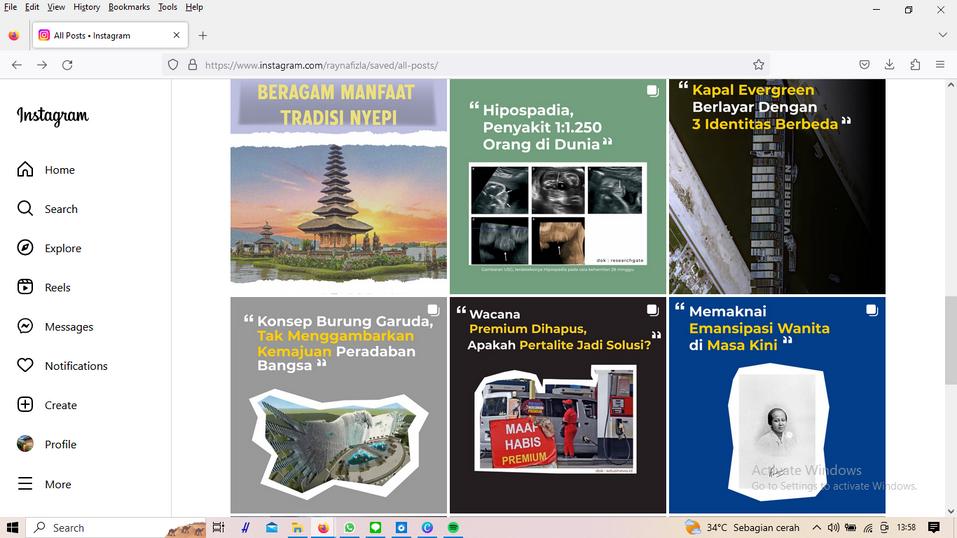Screen dimensions: 957x538
Task: Reload the page with the refresh icon
Action: [x=67, y=65]
